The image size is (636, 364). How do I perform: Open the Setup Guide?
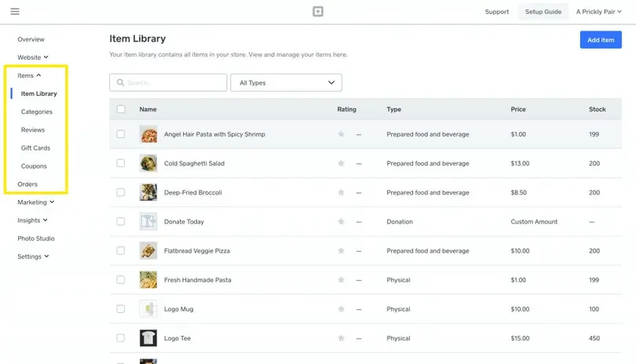click(x=543, y=12)
